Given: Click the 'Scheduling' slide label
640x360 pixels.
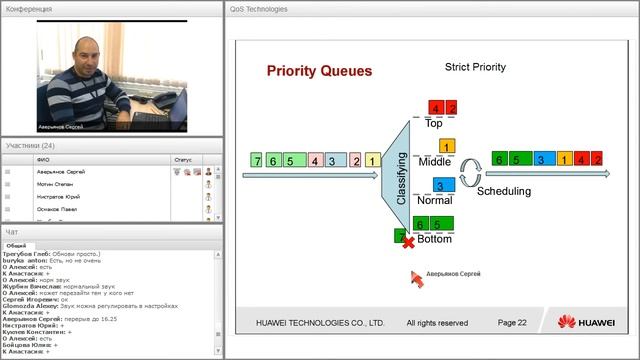Looking at the screenshot, I should pos(504,191).
